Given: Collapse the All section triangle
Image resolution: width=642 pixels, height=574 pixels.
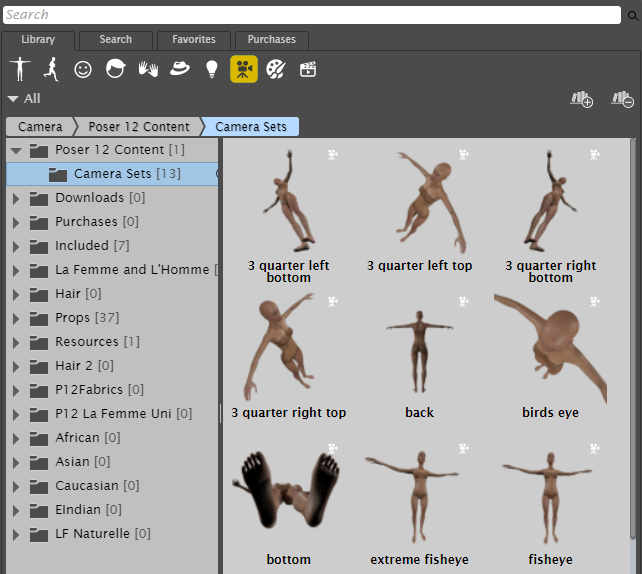Looking at the screenshot, I should pos(13,99).
